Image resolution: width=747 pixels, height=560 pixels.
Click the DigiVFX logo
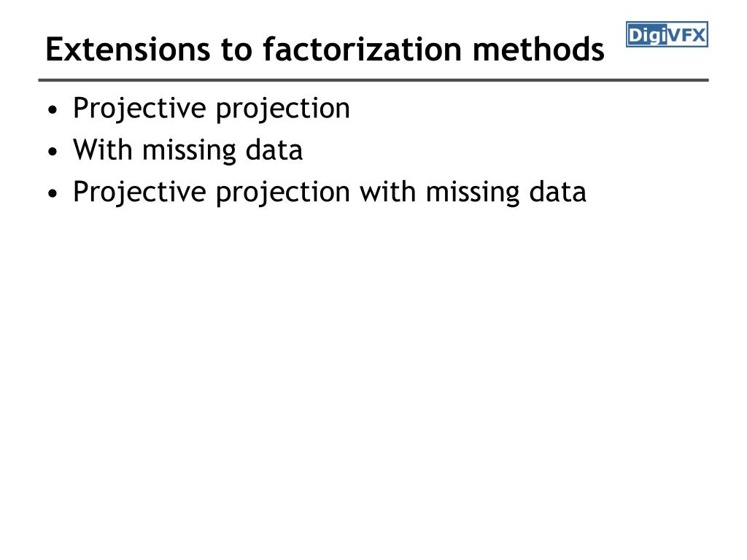tap(667, 34)
